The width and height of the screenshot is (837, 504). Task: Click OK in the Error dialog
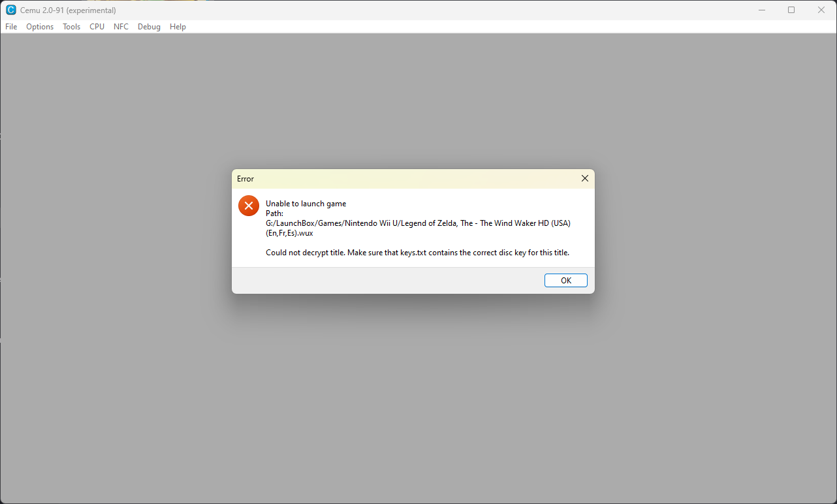(566, 280)
